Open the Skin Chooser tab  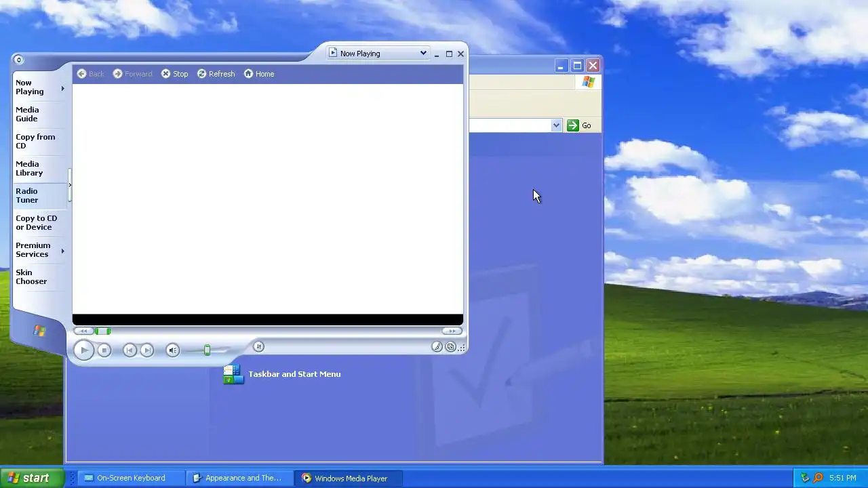pos(40,277)
